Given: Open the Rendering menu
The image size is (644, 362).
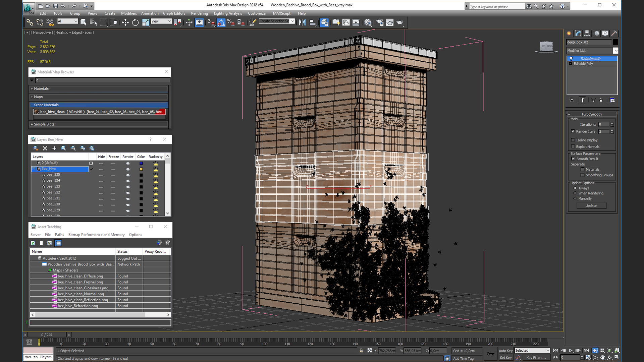Looking at the screenshot, I should point(199,13).
